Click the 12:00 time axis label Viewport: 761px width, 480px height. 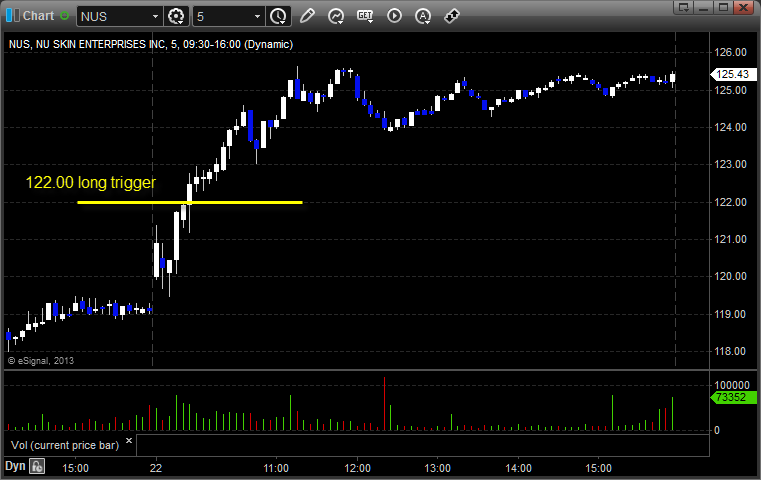point(357,468)
